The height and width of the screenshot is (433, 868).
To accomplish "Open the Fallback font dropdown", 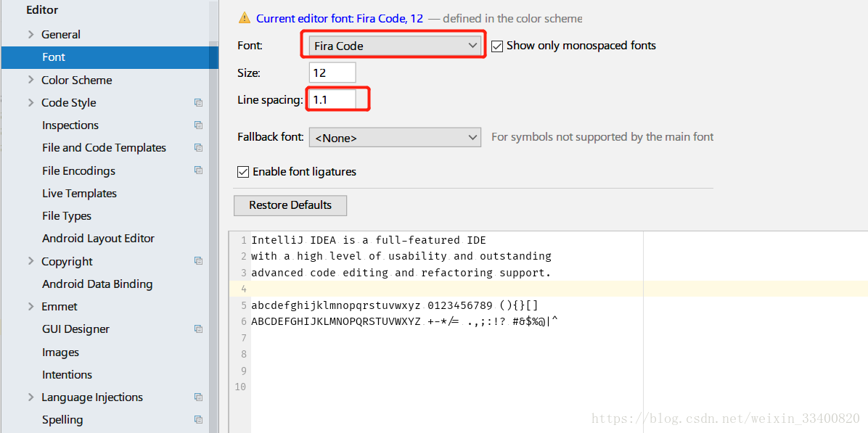I will 395,137.
